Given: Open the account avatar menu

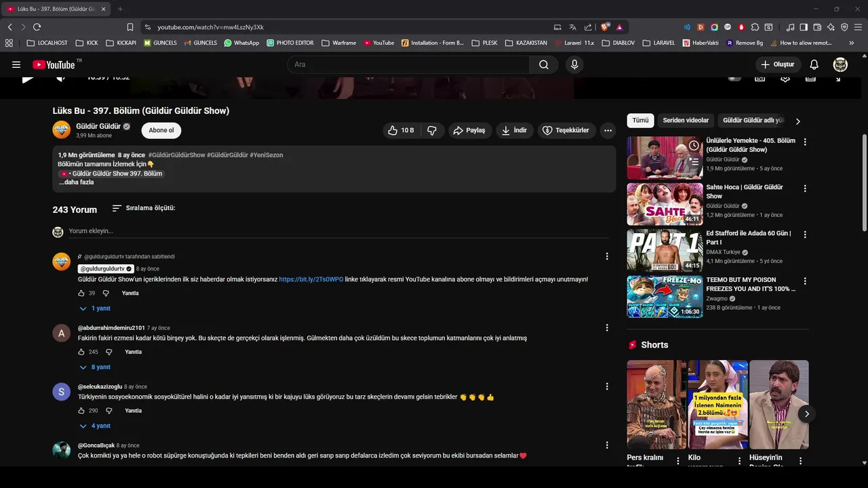Looking at the screenshot, I should (x=840, y=64).
